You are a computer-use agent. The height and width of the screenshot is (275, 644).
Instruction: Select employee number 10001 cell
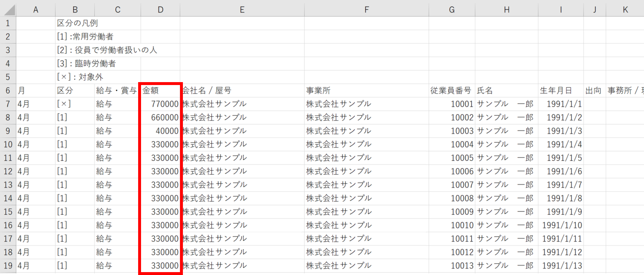(x=452, y=104)
